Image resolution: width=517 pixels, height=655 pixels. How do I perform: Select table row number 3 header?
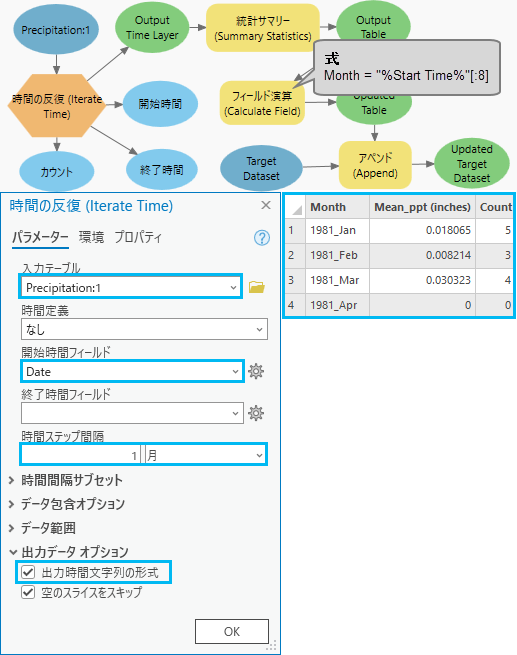coord(295,280)
